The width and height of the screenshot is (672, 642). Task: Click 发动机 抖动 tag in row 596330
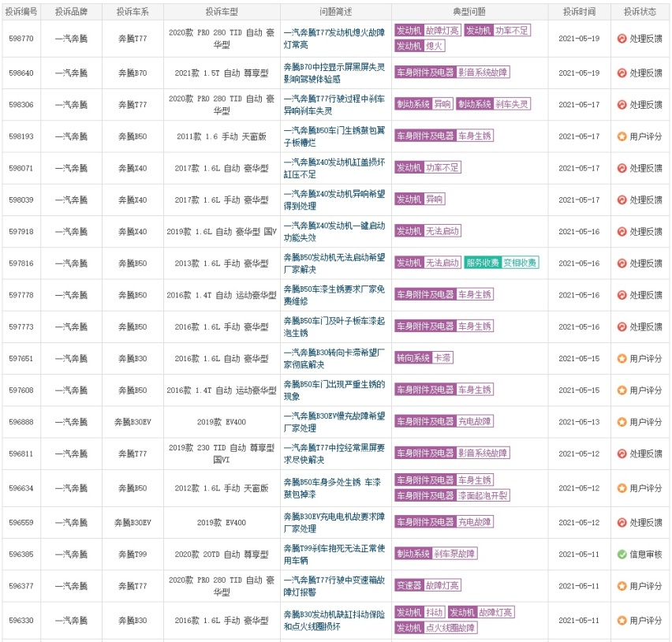click(420, 612)
